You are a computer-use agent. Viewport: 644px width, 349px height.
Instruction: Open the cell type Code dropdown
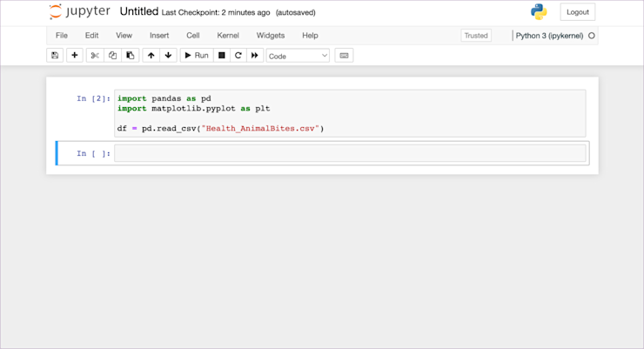coord(298,56)
